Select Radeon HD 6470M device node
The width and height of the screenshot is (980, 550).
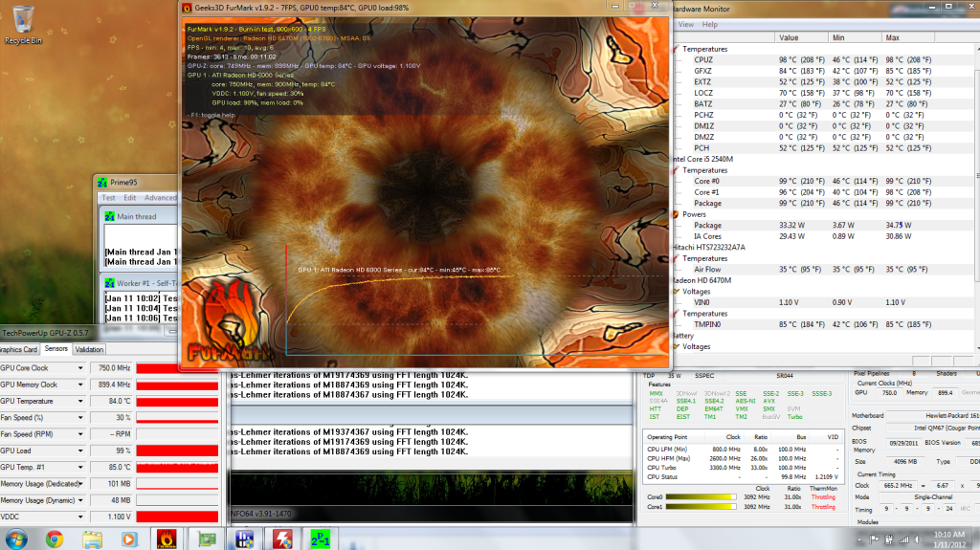tap(702, 280)
